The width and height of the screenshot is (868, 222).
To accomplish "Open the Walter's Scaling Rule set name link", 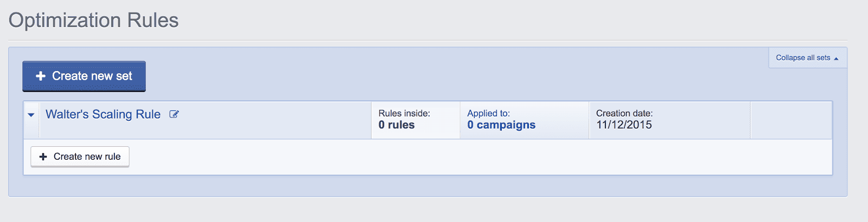I will click(103, 114).
